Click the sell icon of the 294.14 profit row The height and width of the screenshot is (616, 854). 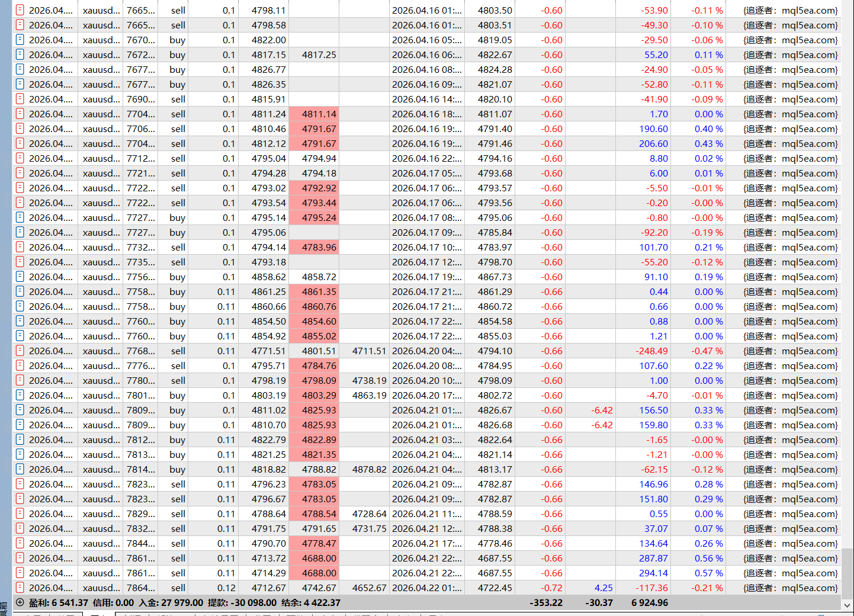20,573
